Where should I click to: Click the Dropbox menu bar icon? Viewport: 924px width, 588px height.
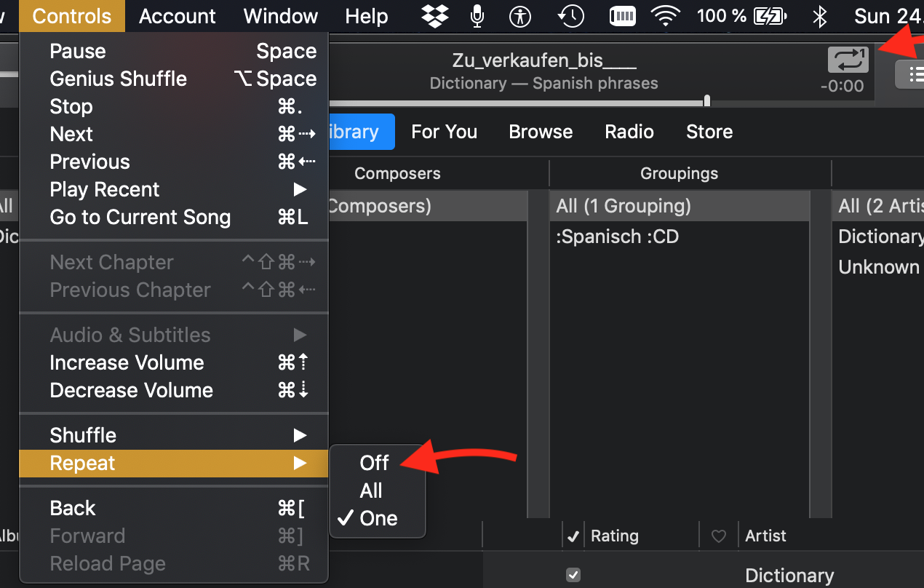[436, 15]
